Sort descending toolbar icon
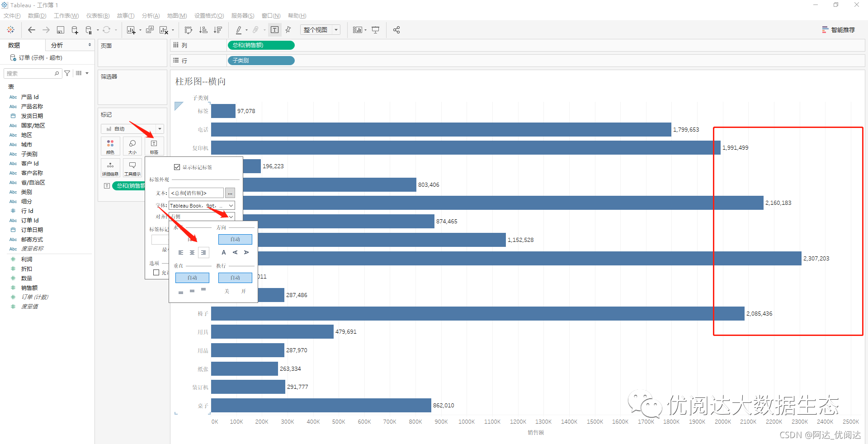868x444 pixels. click(x=218, y=30)
